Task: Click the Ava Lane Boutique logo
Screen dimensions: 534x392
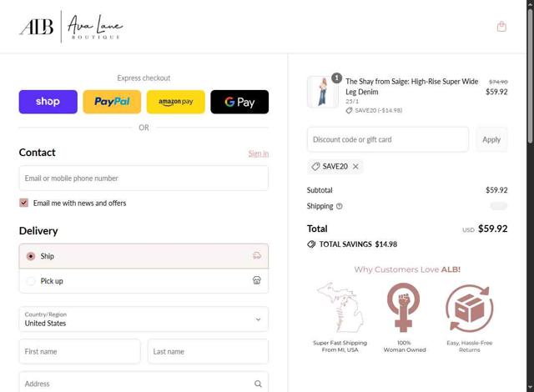Action: [x=71, y=27]
